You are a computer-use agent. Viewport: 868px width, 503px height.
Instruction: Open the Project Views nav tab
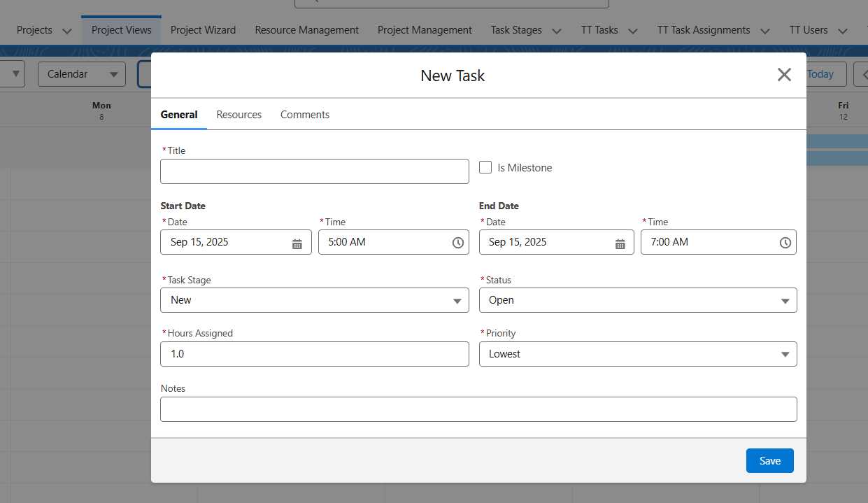[122, 30]
